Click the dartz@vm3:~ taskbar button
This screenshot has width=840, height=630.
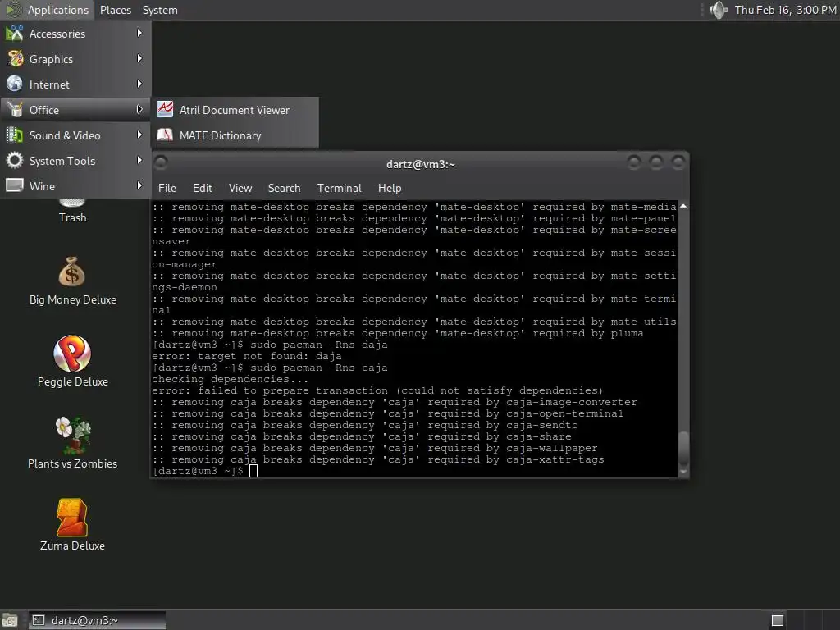97,620
